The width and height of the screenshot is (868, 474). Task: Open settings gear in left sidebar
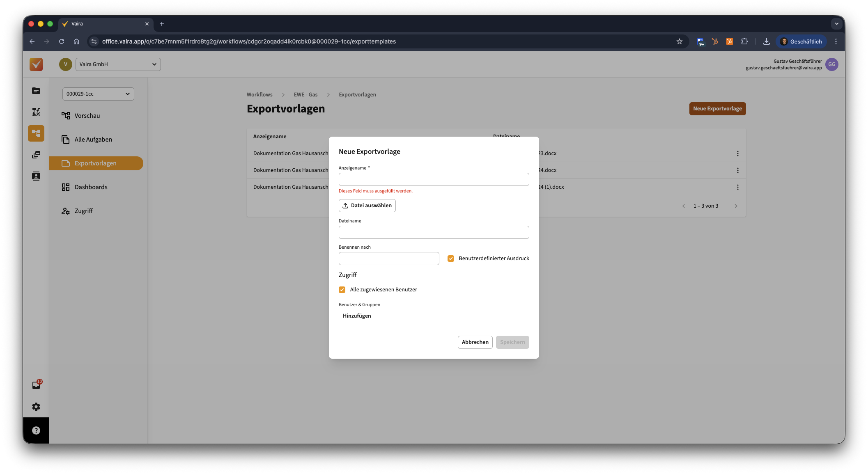click(36, 407)
